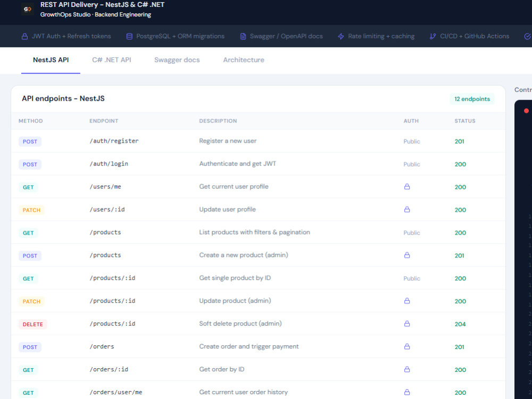Click PATCH badge for Update product (admin)

[x=31, y=301]
